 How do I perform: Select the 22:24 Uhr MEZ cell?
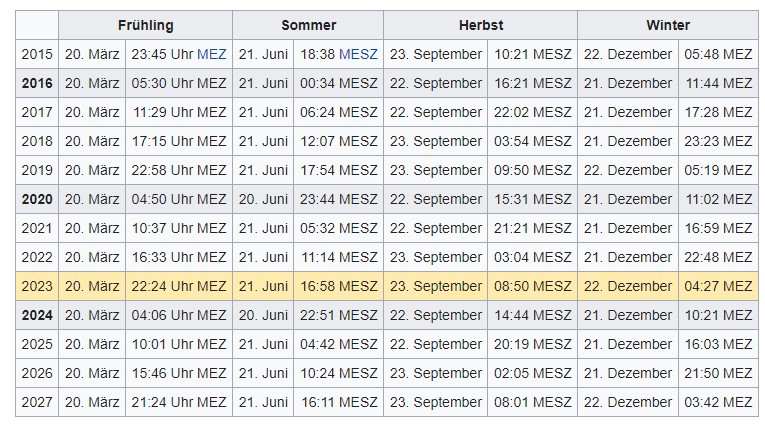(179, 286)
